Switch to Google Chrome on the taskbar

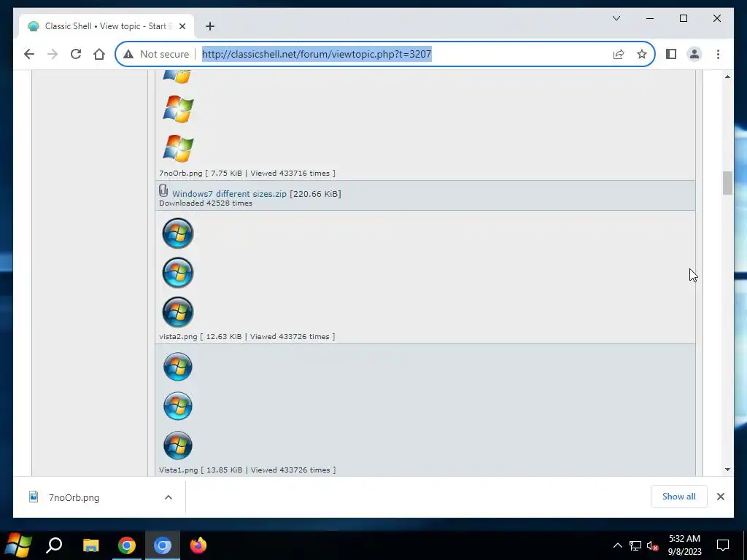(127, 545)
